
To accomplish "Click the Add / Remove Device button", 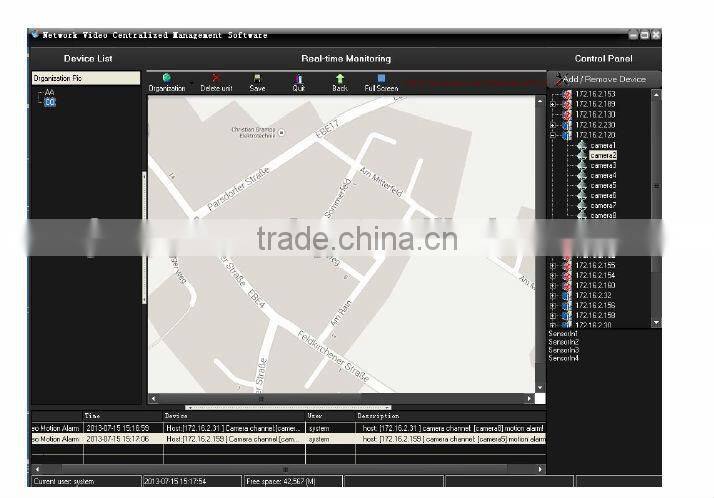I will click(x=604, y=79).
